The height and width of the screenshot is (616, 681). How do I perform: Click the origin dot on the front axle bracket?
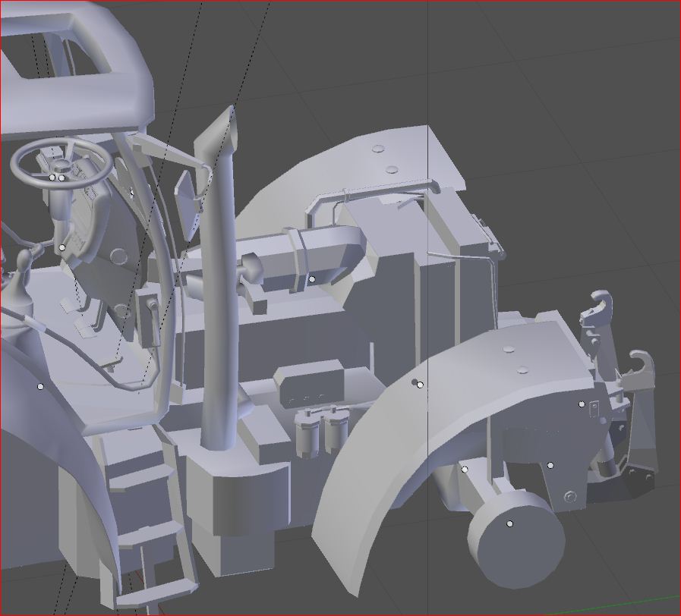[x=550, y=465]
